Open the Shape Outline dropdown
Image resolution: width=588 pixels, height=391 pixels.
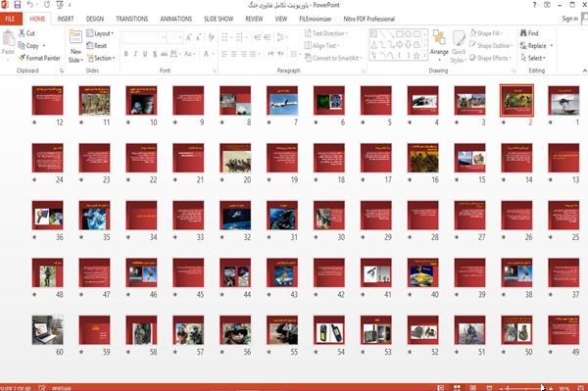point(491,46)
